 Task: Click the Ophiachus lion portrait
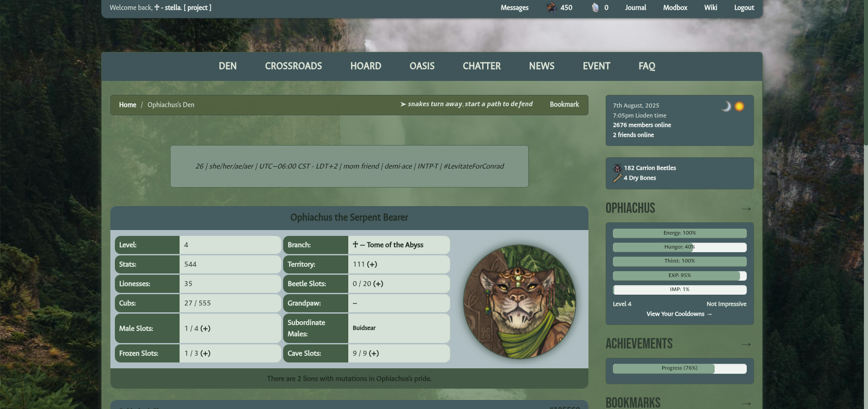(x=519, y=302)
